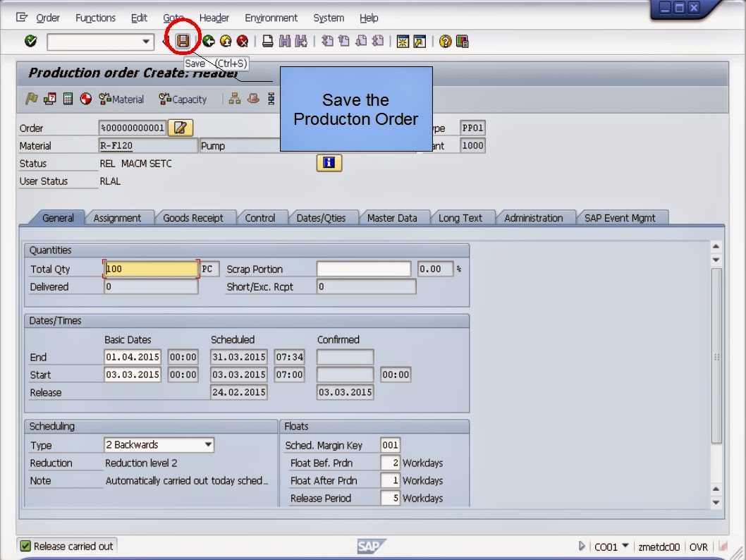Expand status bar triangle arrow
746x560 pixels.
point(582,546)
